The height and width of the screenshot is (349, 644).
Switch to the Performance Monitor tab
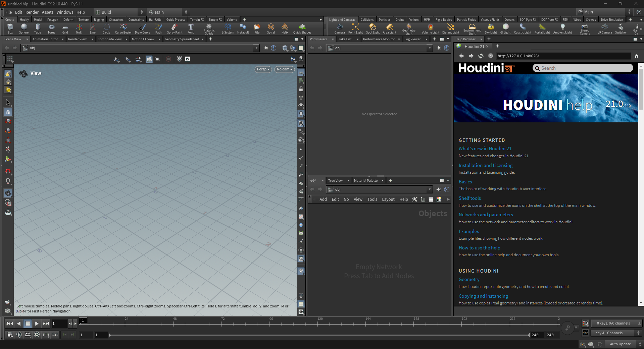pos(379,39)
